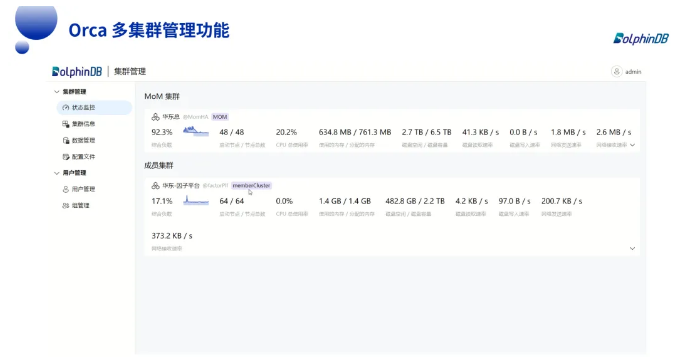
Task: Select the 数据管理 database icon
Action: (66, 140)
